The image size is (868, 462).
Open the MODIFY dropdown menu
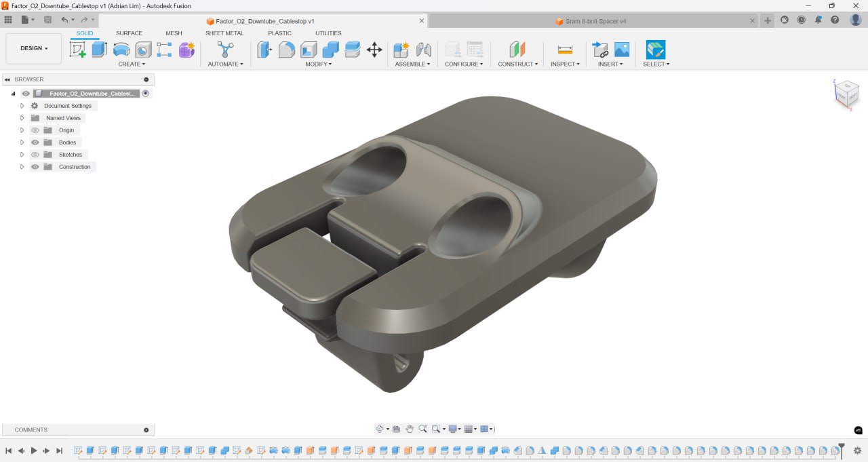(318, 64)
